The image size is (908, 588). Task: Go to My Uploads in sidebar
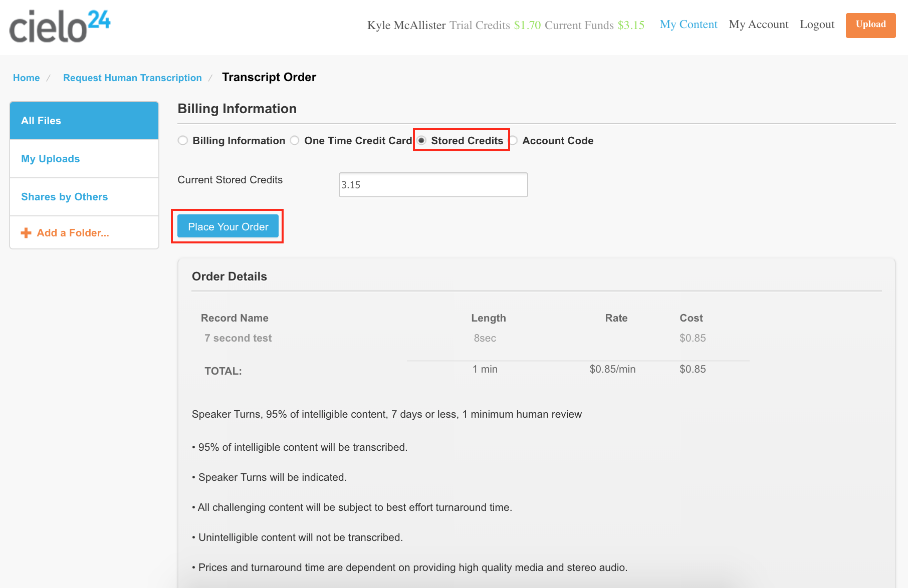tap(84, 159)
